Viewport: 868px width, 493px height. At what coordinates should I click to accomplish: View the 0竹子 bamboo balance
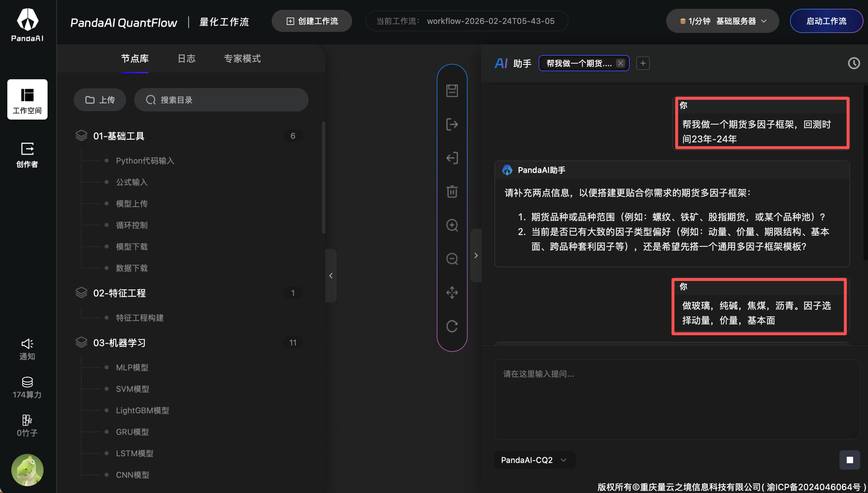[27, 426]
